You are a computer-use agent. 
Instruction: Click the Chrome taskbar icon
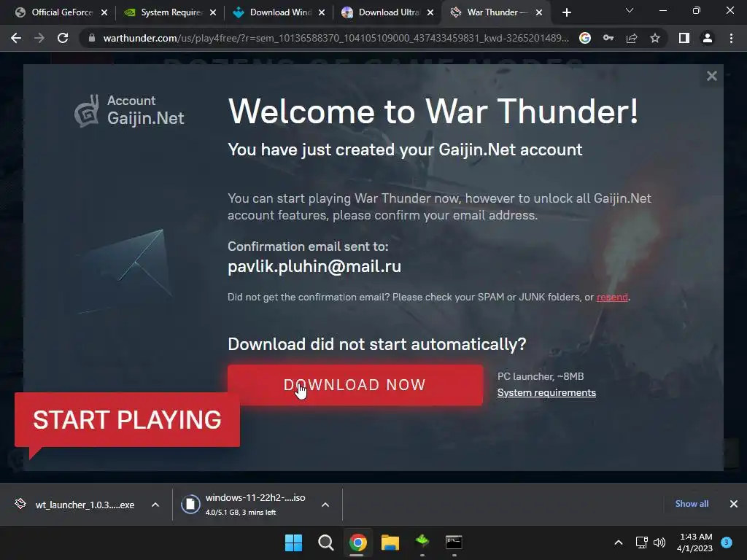[x=357, y=542]
